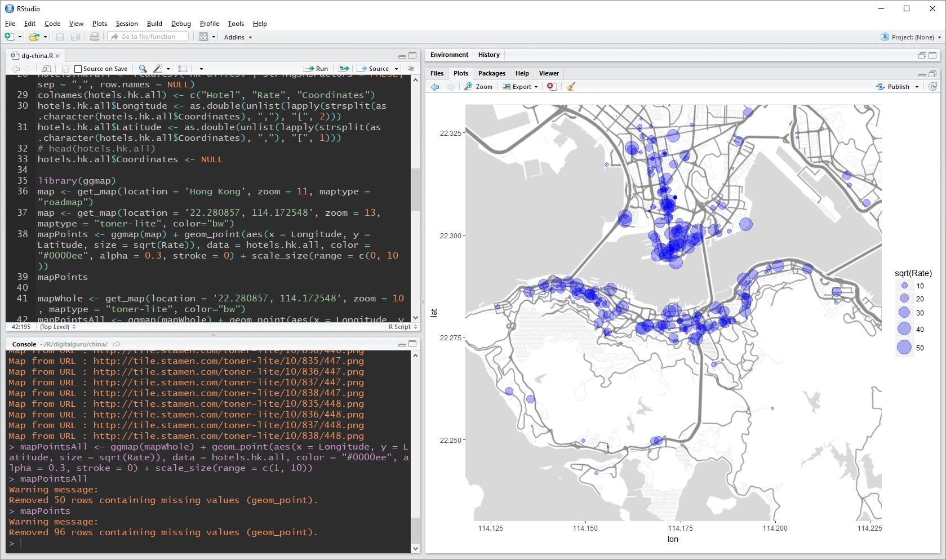The height and width of the screenshot is (560, 946).
Task: Expand the Addins dropdown
Action: [238, 37]
